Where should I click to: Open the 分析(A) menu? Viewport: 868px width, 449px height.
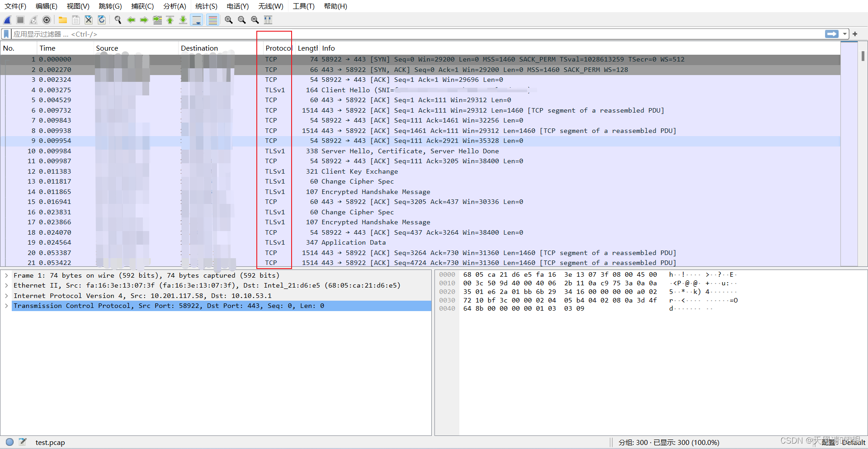175,6
